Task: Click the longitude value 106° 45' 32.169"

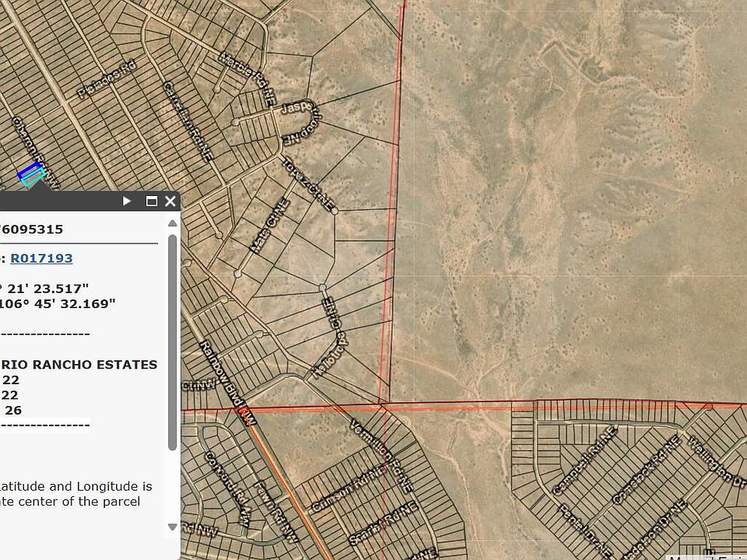Action: point(58,303)
